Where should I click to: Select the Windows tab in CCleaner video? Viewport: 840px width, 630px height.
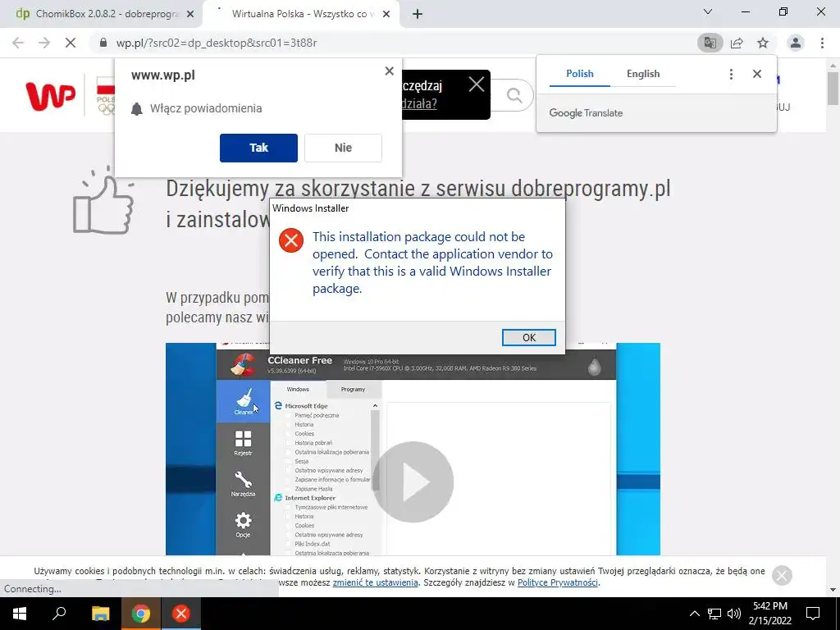[x=298, y=390]
